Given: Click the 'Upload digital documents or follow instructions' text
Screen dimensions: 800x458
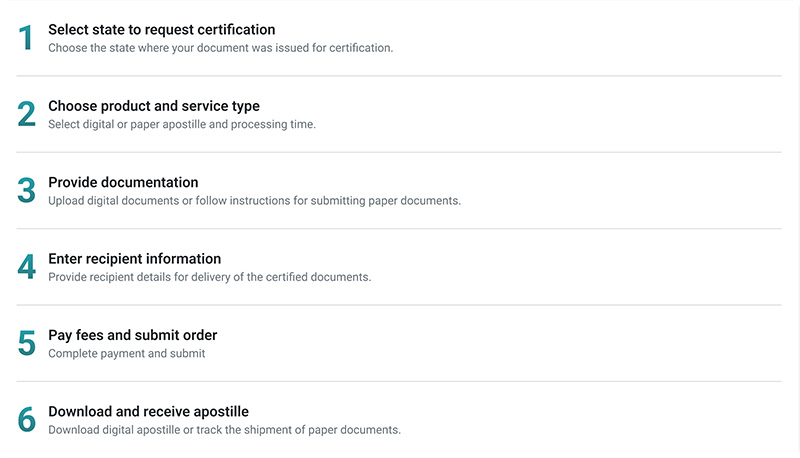Looking at the screenshot, I should [254, 200].
